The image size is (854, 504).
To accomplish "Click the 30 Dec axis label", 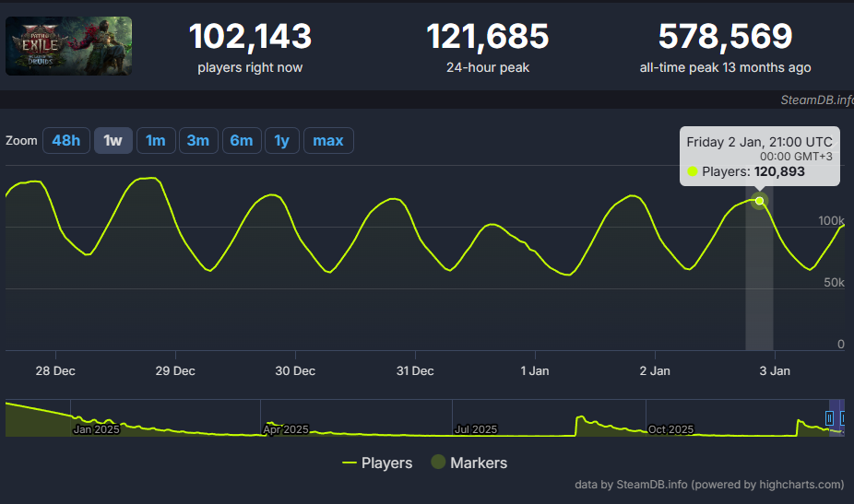I will click(295, 370).
